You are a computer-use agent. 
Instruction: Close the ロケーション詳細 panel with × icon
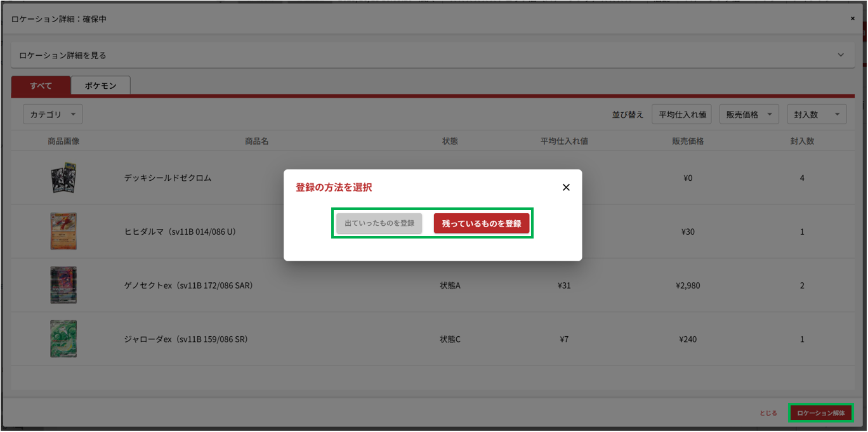(x=853, y=19)
